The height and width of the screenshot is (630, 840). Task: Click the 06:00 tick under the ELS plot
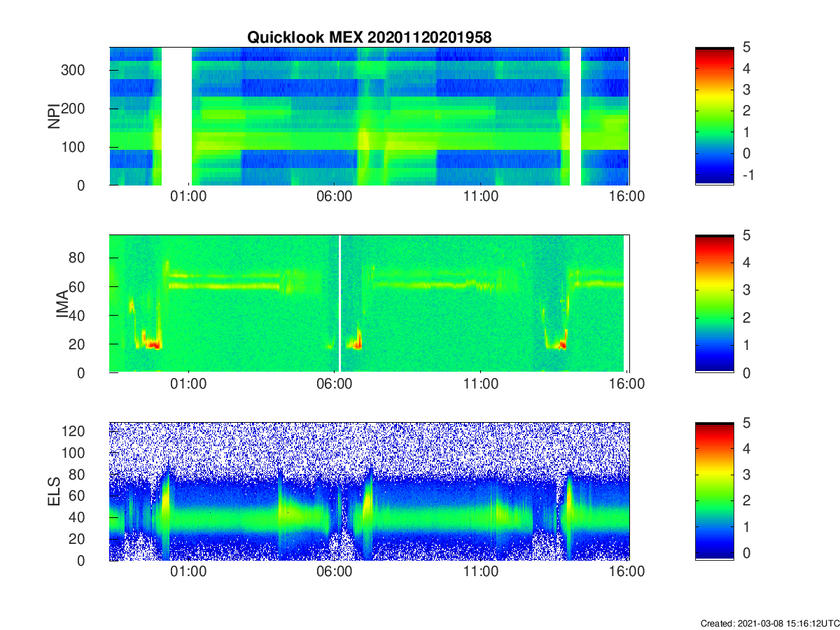[335, 572]
